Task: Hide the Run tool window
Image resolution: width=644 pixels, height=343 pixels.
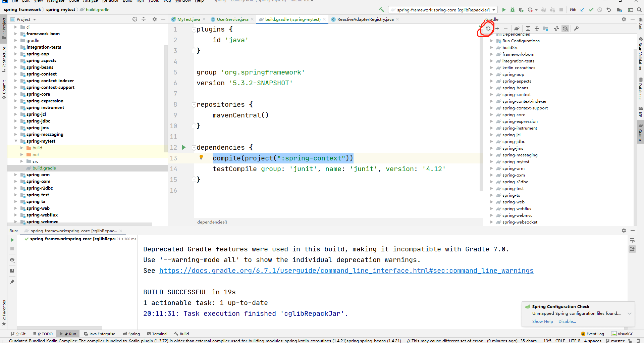Action: [x=633, y=231]
